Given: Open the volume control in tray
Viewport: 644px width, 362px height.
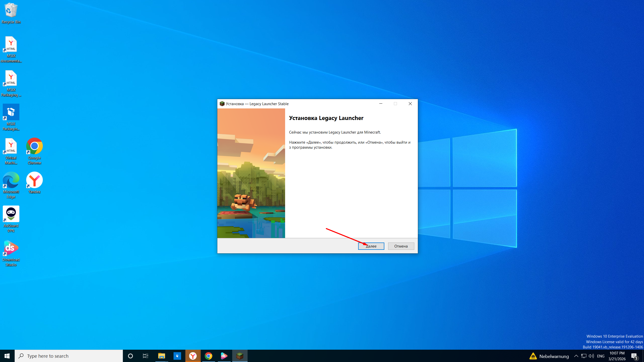Looking at the screenshot, I should (x=591, y=356).
